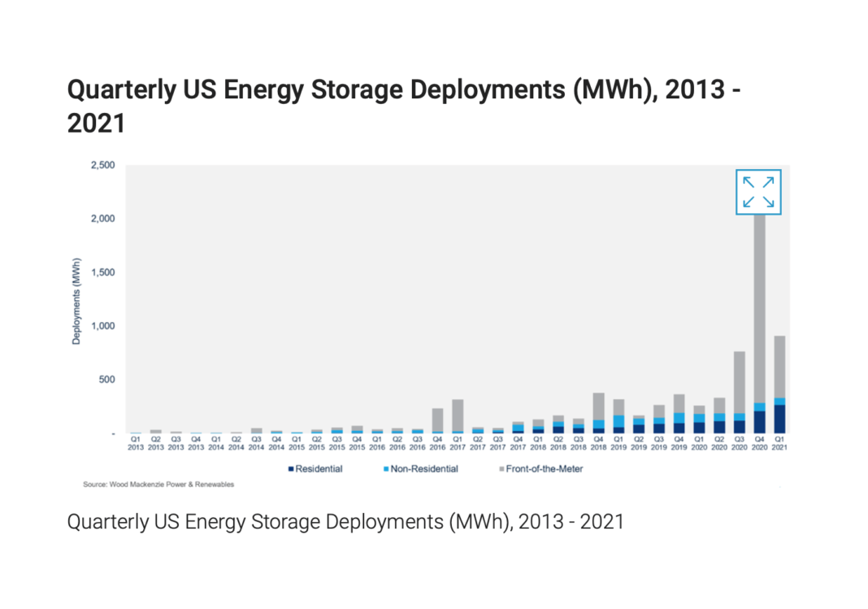This screenshot has width=868, height=609.
Task: Select the Q3 2020 bar
Action: tap(737, 390)
